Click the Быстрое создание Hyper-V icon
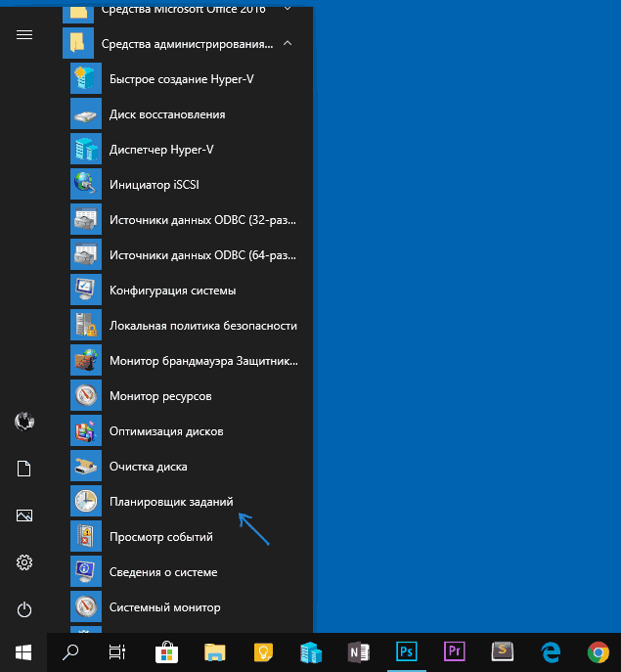The image size is (621, 672). pyautogui.click(x=86, y=78)
